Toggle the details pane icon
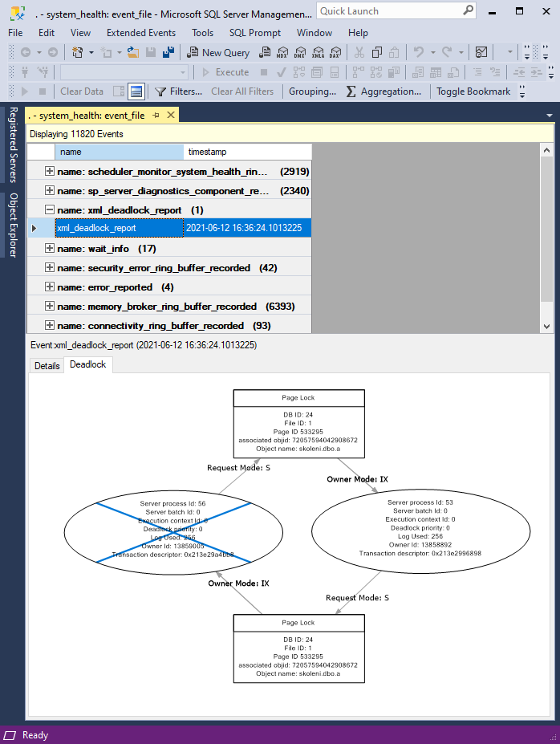This screenshot has width=560, height=744. [x=136, y=91]
